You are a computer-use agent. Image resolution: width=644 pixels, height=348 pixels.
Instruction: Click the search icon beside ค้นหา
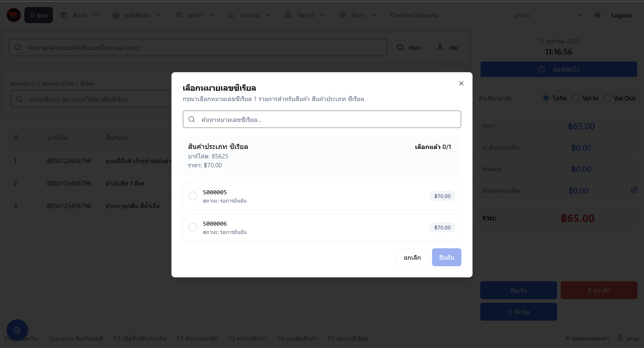pos(400,48)
